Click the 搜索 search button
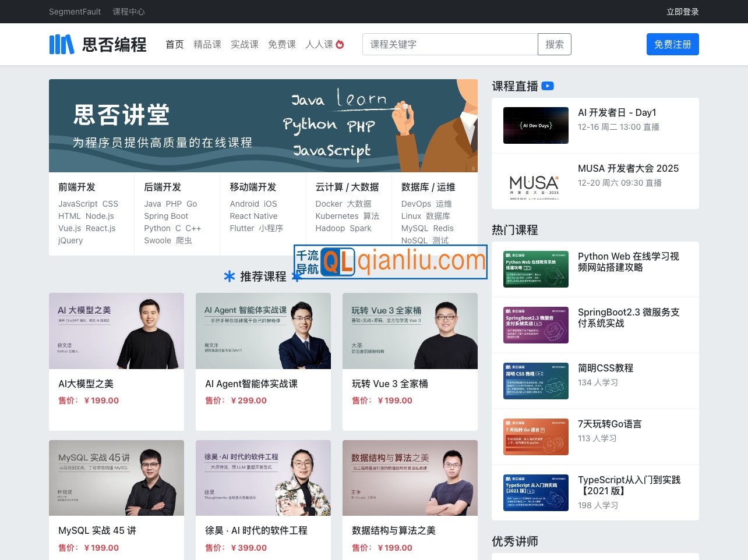Viewport: 748px width, 560px height. [554, 44]
